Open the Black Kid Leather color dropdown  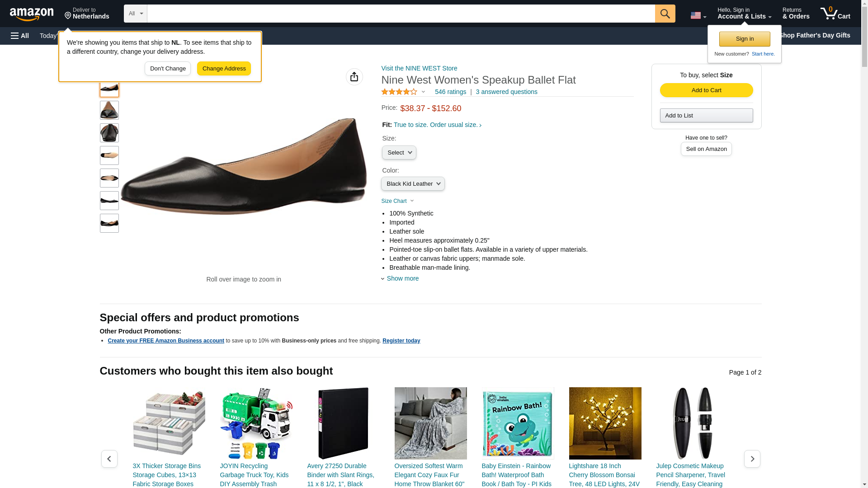413,184
